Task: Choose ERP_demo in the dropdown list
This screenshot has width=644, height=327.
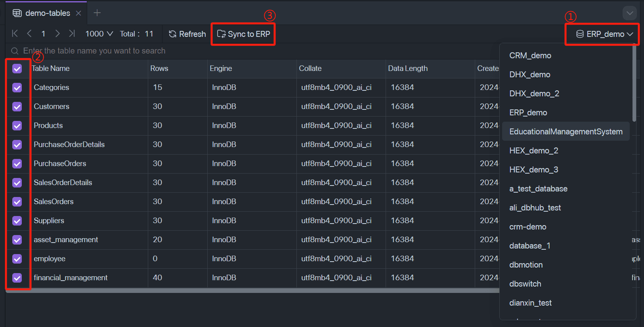Action: pos(566,113)
